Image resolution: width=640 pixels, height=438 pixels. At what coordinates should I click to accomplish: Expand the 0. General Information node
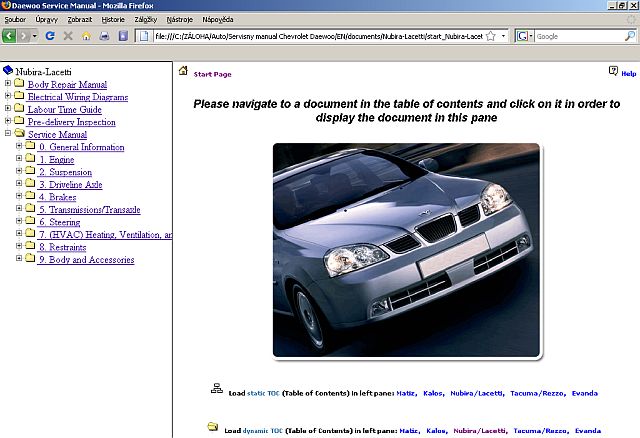tap(19, 145)
